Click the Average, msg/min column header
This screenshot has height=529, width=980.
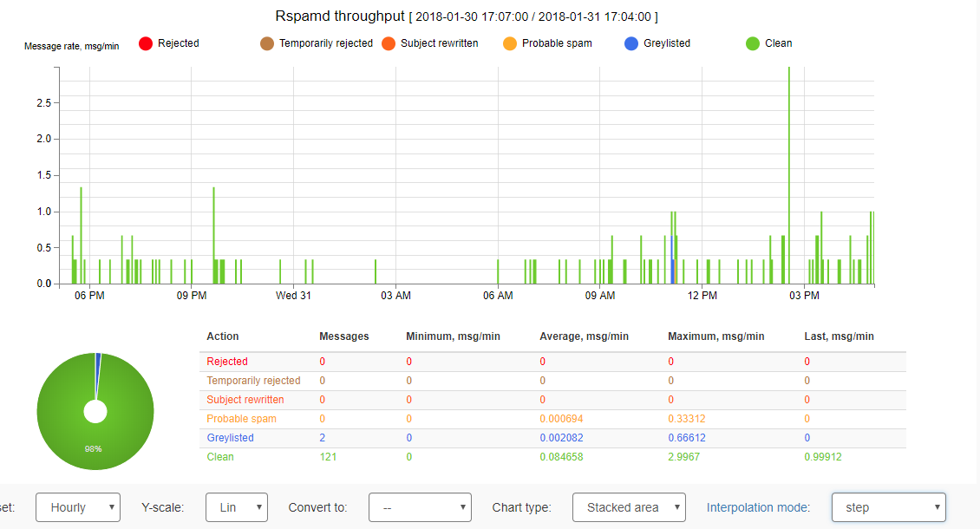click(x=585, y=336)
